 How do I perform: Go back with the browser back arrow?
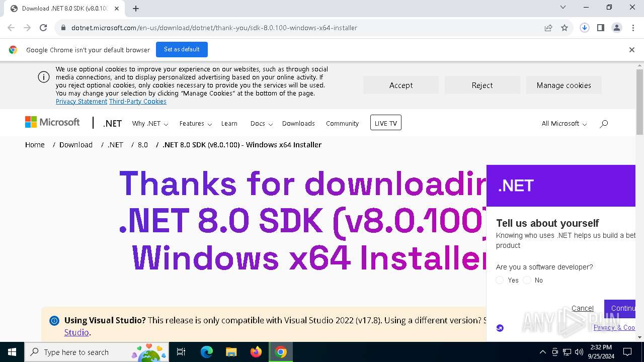[11, 28]
